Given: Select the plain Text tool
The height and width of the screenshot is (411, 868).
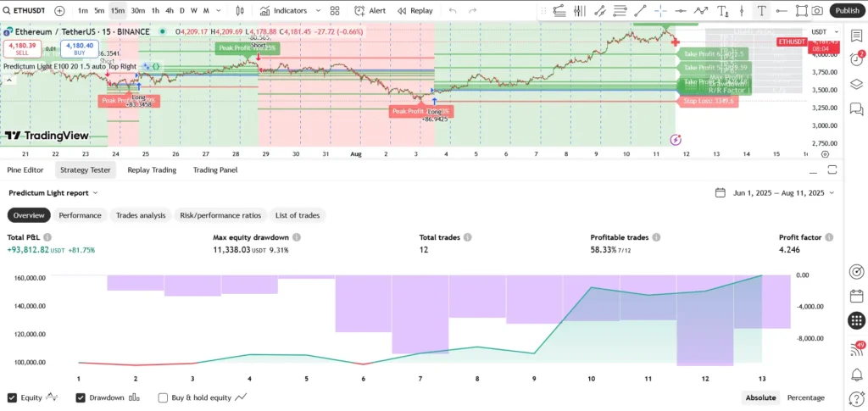Looking at the screenshot, I should [762, 10].
